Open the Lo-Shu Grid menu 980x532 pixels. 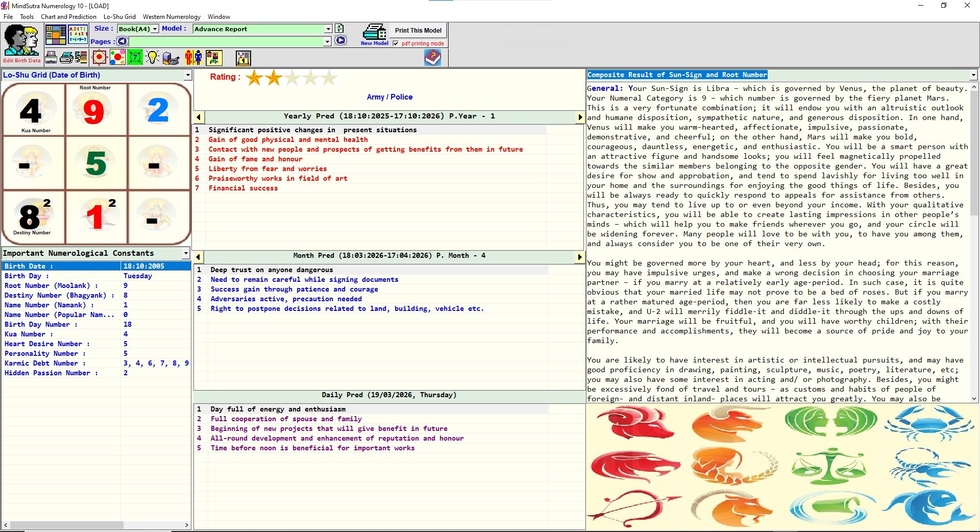[119, 17]
